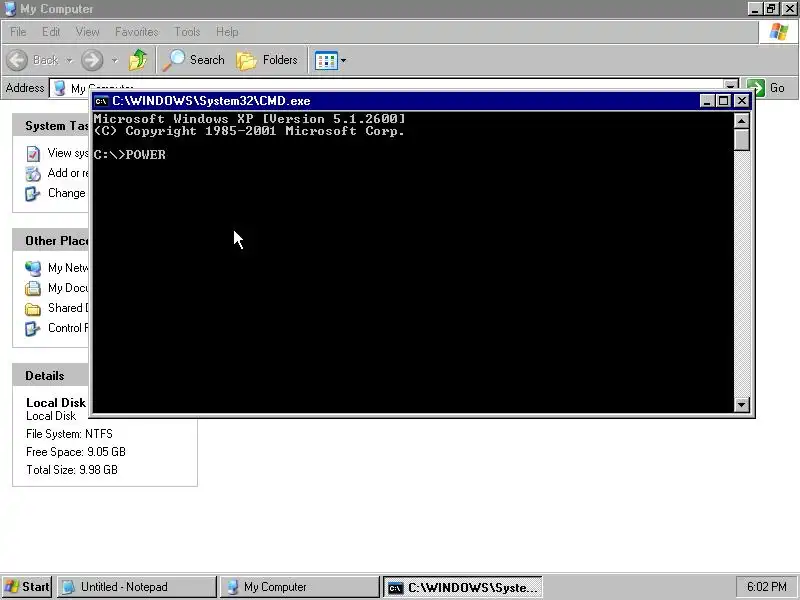Open the Search pane in My Computer
Image resolution: width=800 pixels, height=600 pixels.
tap(194, 60)
